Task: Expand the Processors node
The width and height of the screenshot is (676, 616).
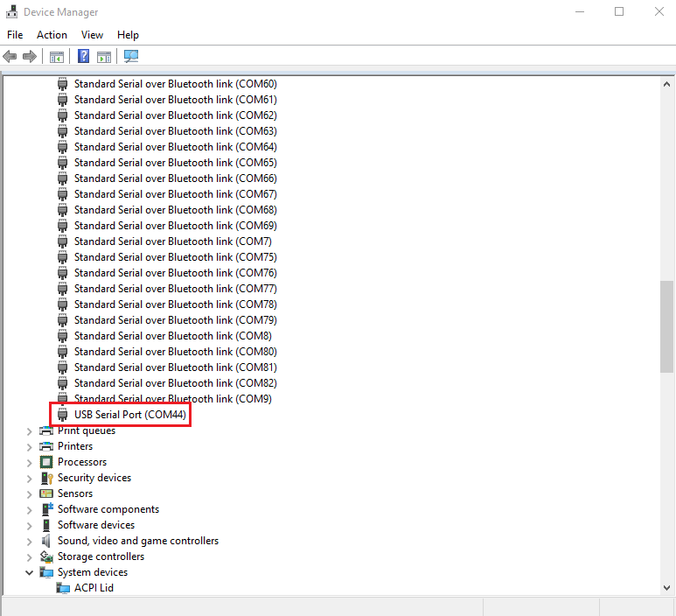Action: (x=30, y=462)
